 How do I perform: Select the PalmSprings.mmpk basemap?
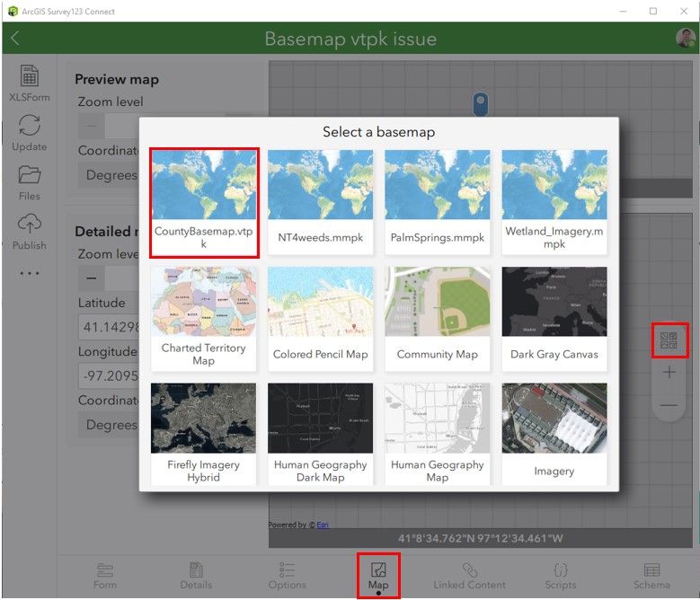(x=437, y=202)
